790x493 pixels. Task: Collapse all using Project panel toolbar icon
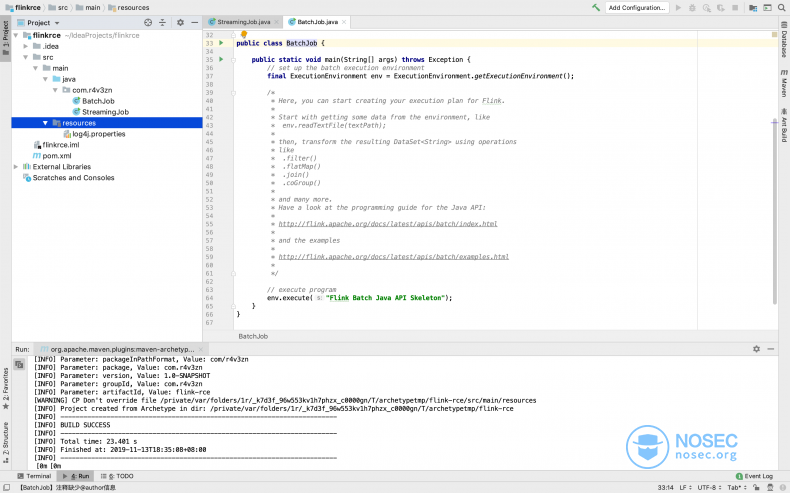point(162,23)
